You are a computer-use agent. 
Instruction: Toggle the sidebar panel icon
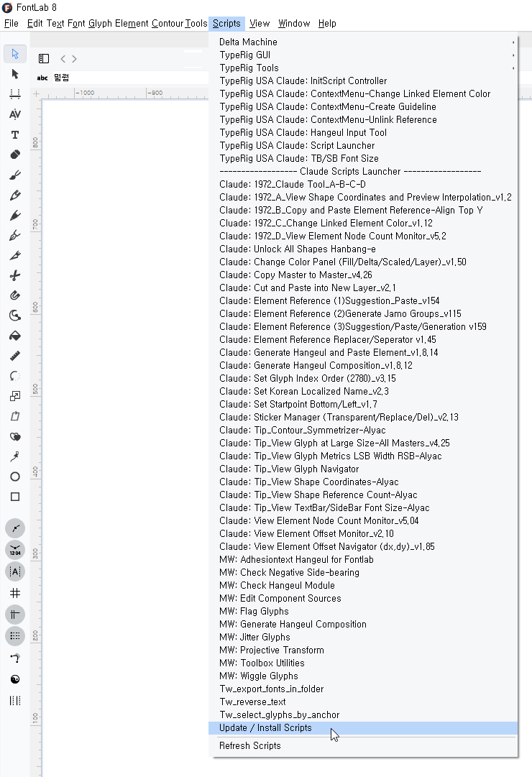click(44, 58)
